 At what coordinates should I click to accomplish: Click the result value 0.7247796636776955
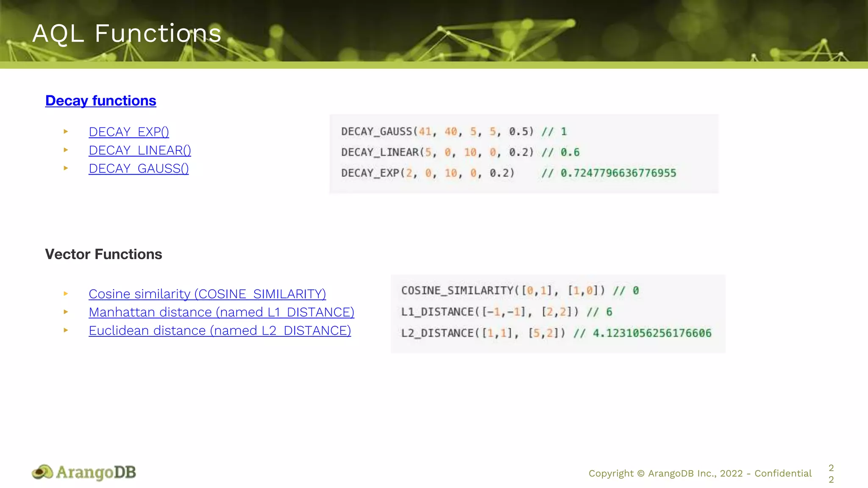pos(618,173)
